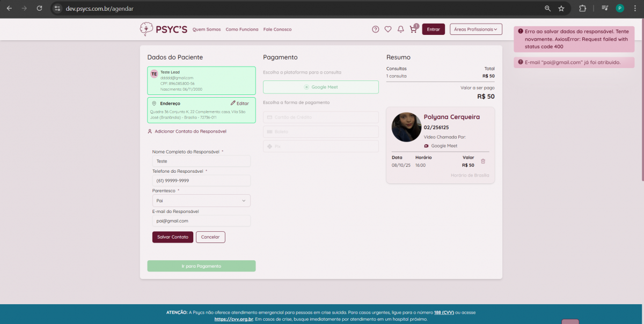Expand the Parentesco dropdown
The width and height of the screenshot is (644, 324).
201,201
